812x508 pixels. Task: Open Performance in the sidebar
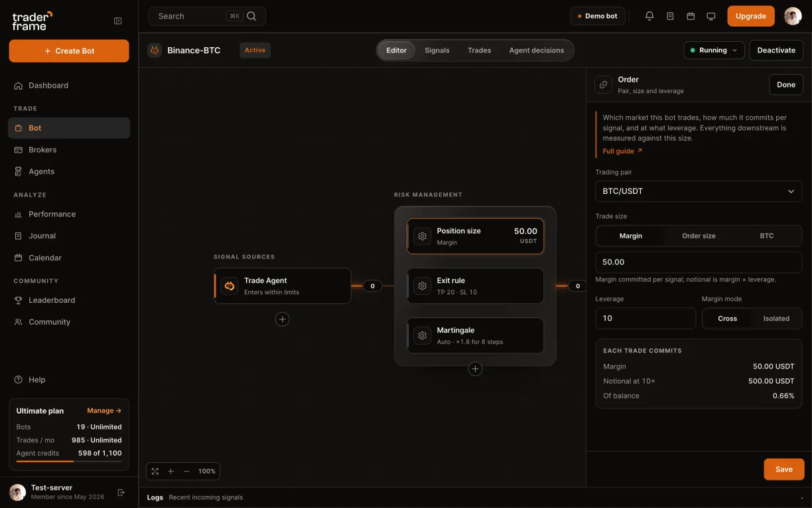click(x=69, y=214)
